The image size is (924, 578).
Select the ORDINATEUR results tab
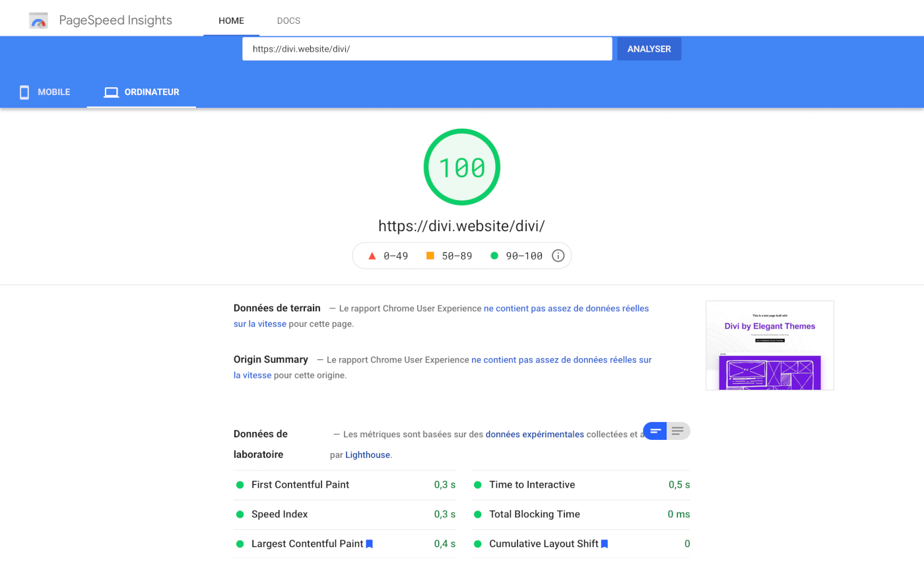click(x=141, y=92)
